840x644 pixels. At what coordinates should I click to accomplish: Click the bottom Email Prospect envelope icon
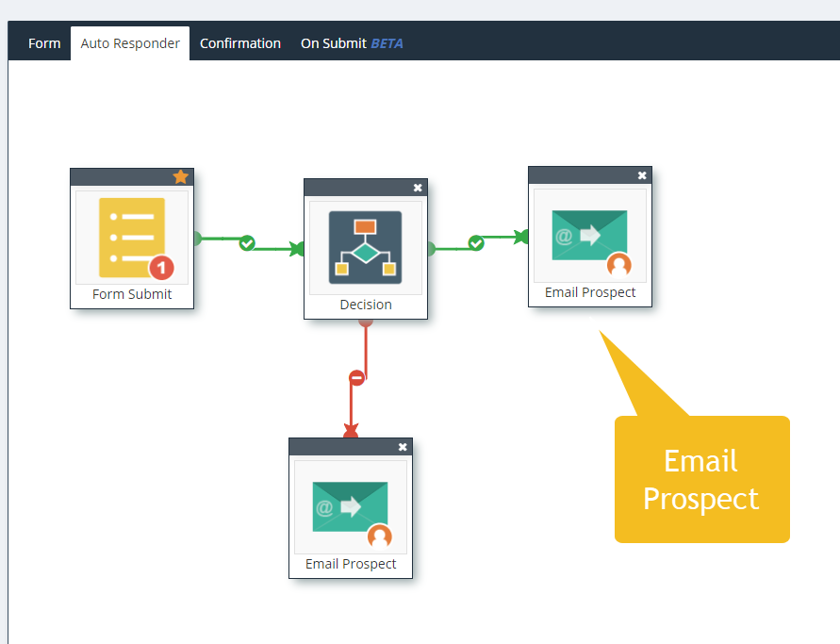351,507
